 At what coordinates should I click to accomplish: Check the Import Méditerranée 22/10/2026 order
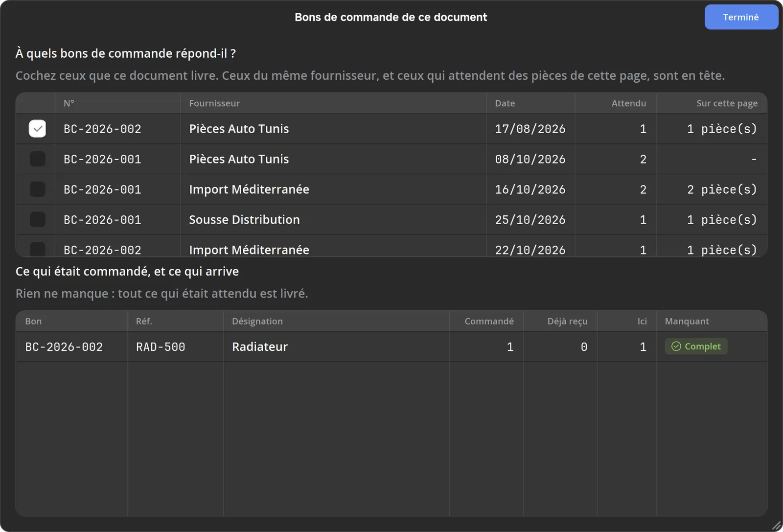37,249
